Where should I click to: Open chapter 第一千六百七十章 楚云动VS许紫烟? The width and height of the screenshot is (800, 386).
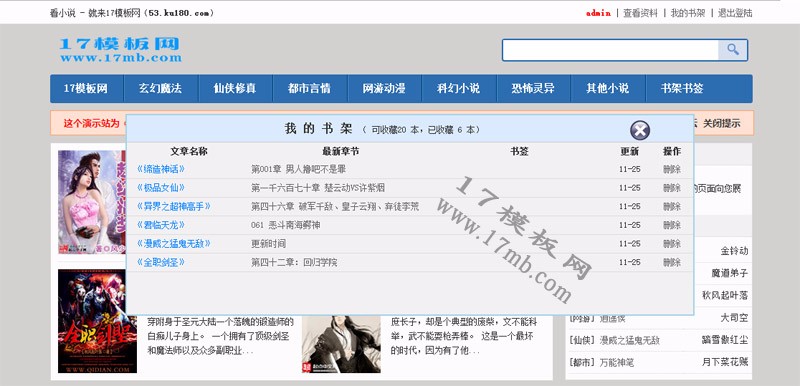point(318,188)
